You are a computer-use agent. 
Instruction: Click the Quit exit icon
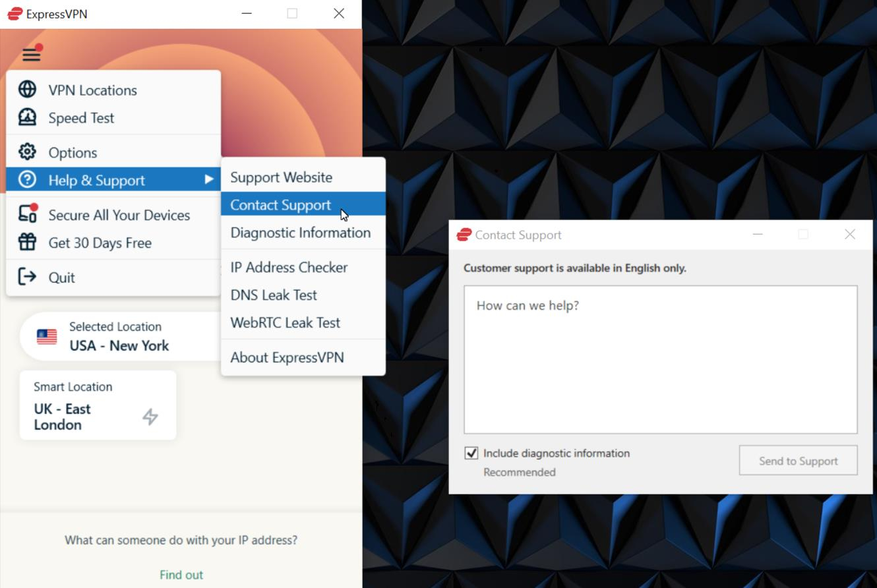(27, 277)
